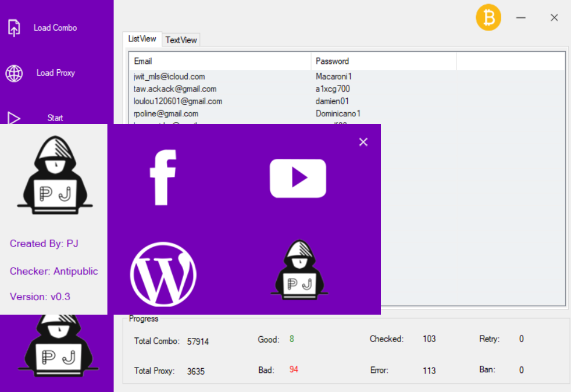Click password cell a1xcg700

tap(333, 89)
